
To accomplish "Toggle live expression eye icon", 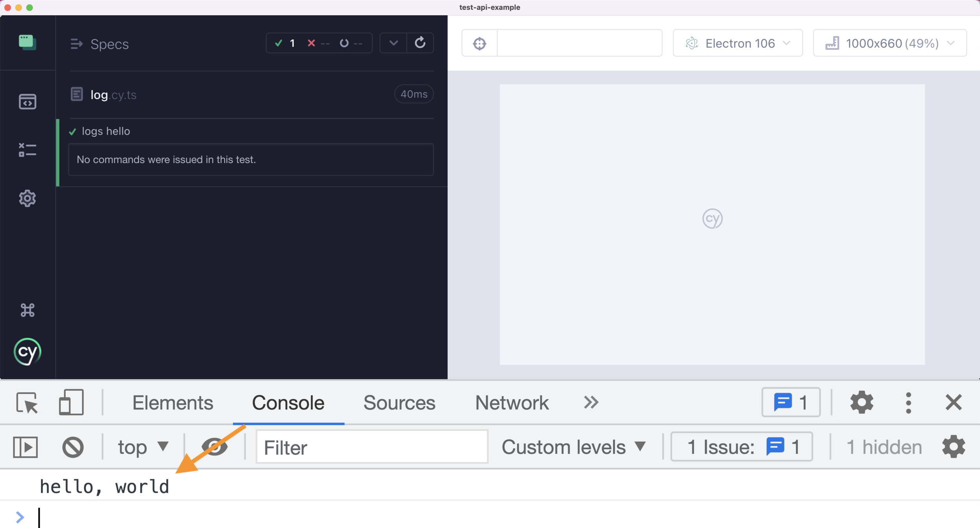I will [214, 447].
